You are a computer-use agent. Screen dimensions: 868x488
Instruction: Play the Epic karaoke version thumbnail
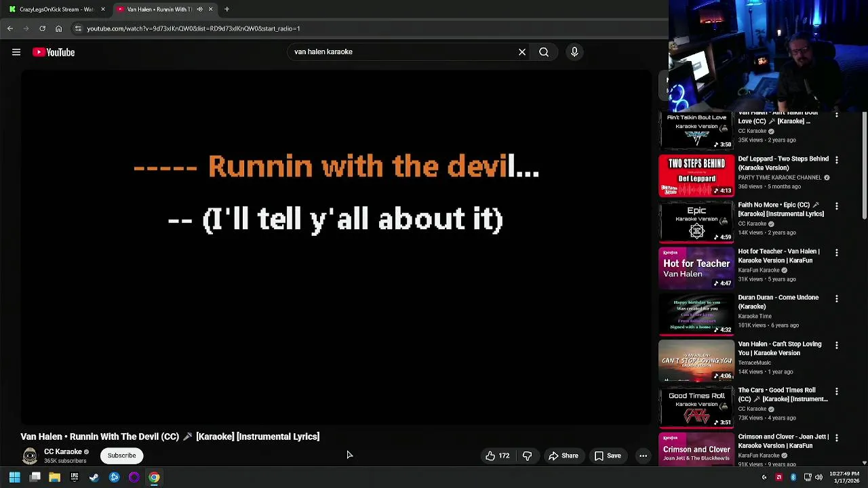tap(696, 222)
